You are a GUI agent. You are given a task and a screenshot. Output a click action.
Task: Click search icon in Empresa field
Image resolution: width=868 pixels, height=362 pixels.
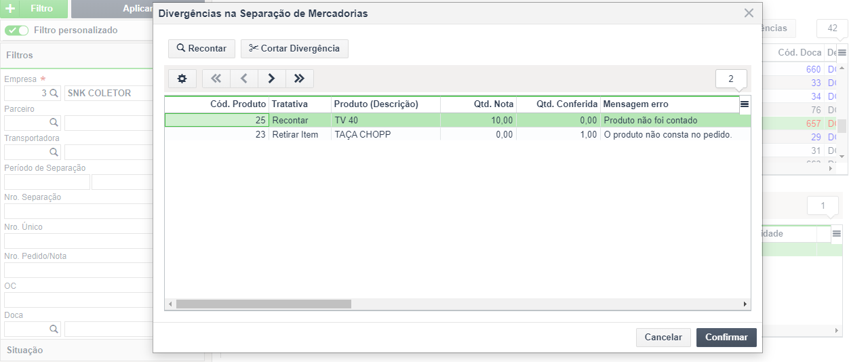pos(54,94)
